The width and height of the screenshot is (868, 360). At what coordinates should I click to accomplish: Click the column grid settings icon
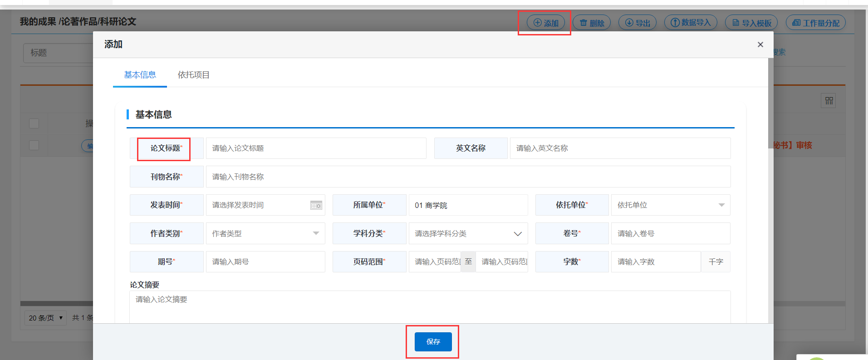829,101
